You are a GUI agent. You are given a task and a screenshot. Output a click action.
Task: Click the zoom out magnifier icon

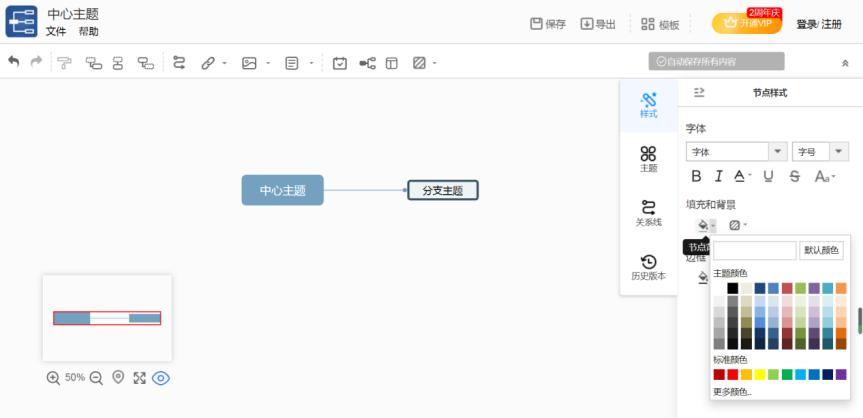pyautogui.click(x=96, y=378)
